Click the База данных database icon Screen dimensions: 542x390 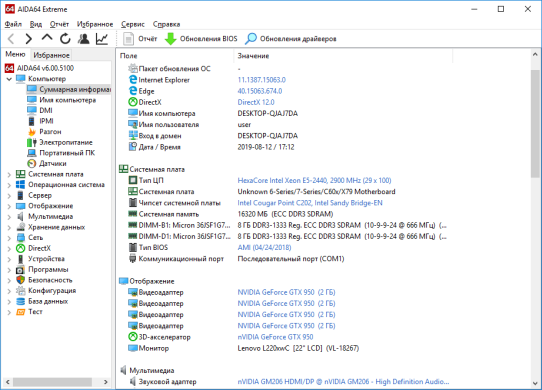pos(21,301)
